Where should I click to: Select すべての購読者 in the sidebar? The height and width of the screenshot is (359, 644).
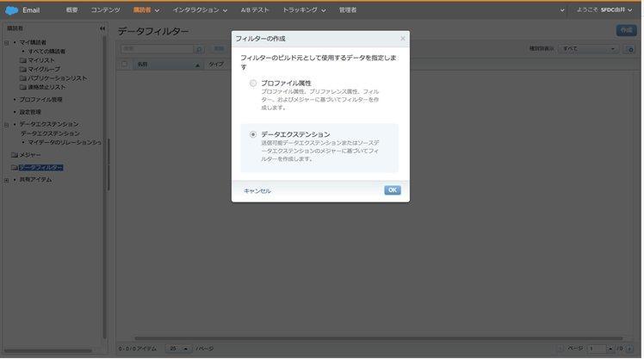(46, 52)
